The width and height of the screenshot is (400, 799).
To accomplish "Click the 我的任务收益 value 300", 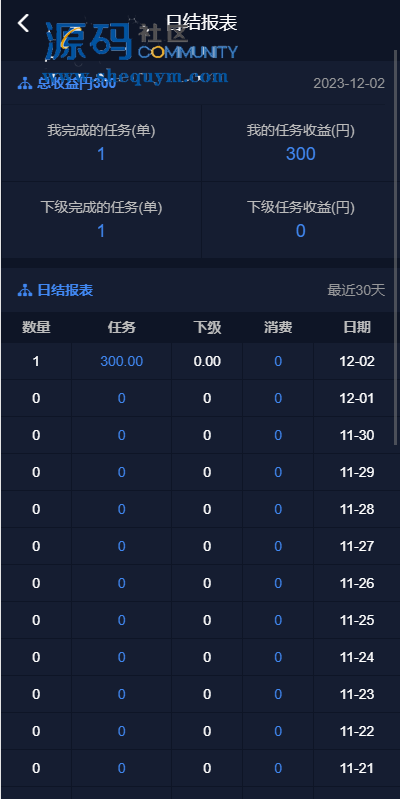I will 301,154.
